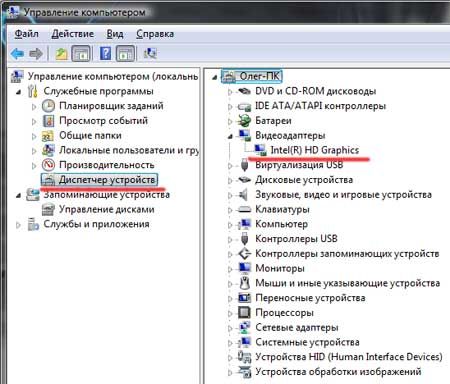Expand the Локальные пользователи и группы arrow
This screenshot has height=384, width=450.
(x=34, y=151)
